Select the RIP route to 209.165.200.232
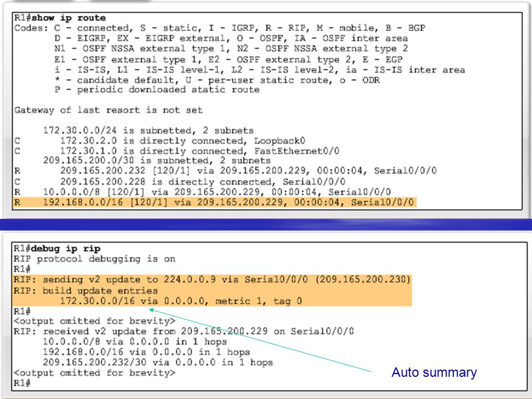This screenshot has height=399, width=532. pyautogui.click(x=226, y=171)
